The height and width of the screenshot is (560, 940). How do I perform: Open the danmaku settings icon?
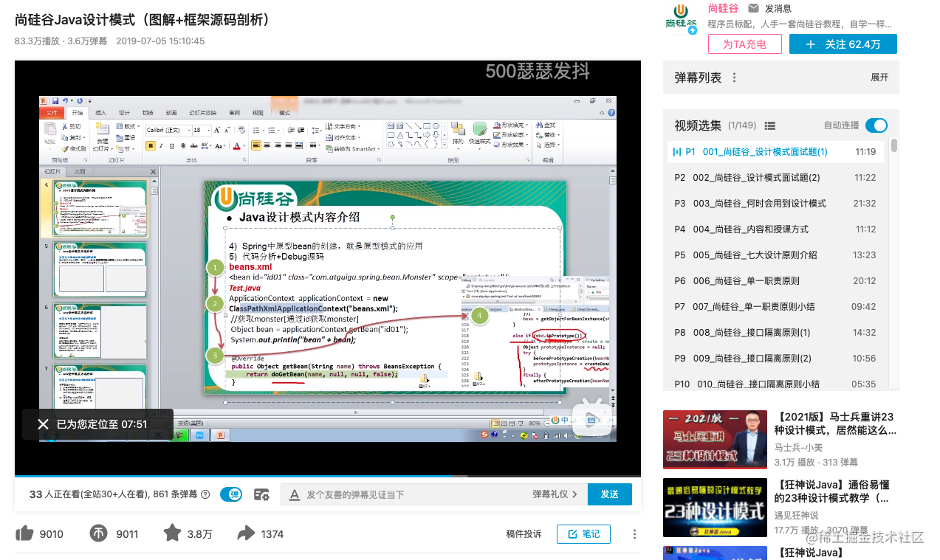261,494
